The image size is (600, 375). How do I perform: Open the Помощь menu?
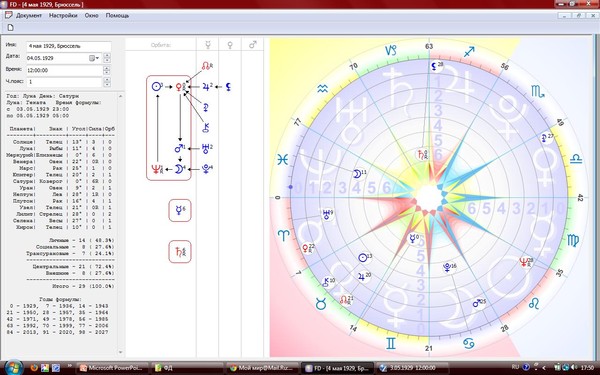point(117,16)
